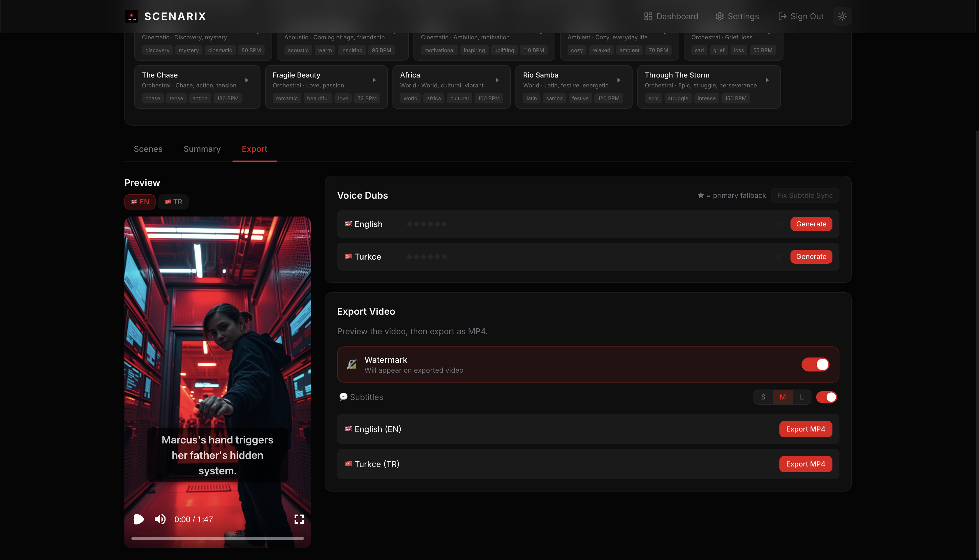979x560 pixels.
Task: Click the SCENARIX brand name
Action: pyautogui.click(x=175, y=16)
